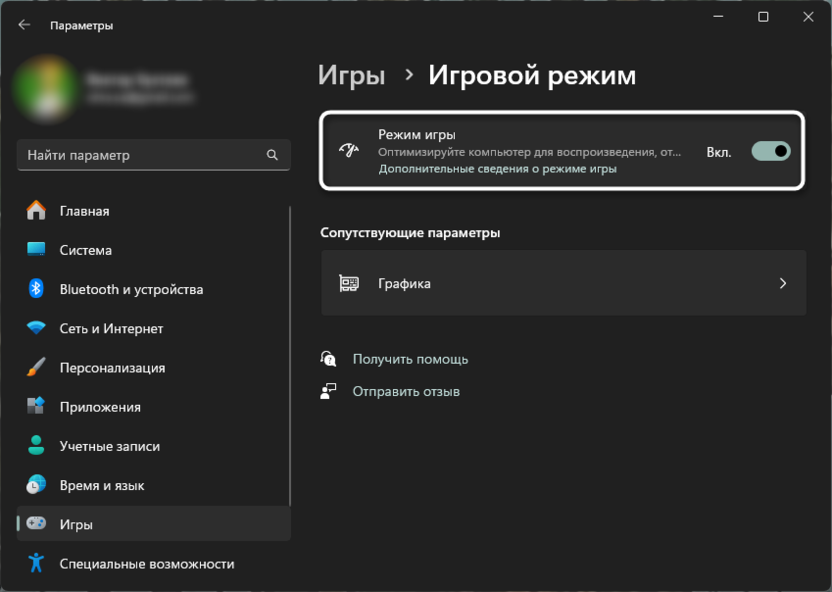Image resolution: width=832 pixels, height=592 pixels.
Task: Click the Учетные записи person icon
Action: 36,446
